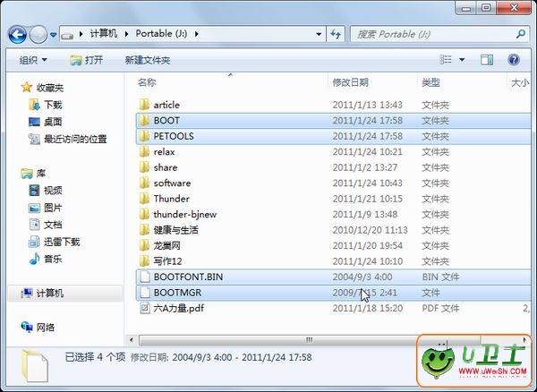The width and height of the screenshot is (537, 392).
Task: Change the view with the view icon
Action: click(x=446, y=60)
